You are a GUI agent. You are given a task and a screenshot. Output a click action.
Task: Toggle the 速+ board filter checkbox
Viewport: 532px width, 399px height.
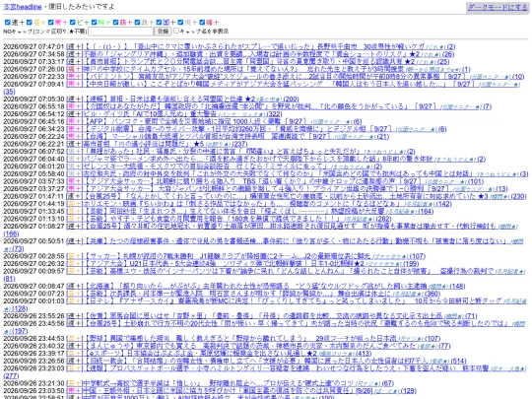[8, 23]
